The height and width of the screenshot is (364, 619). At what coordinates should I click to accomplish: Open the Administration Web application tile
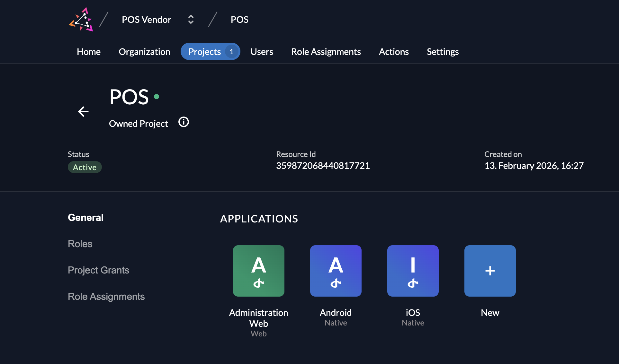coord(258,271)
